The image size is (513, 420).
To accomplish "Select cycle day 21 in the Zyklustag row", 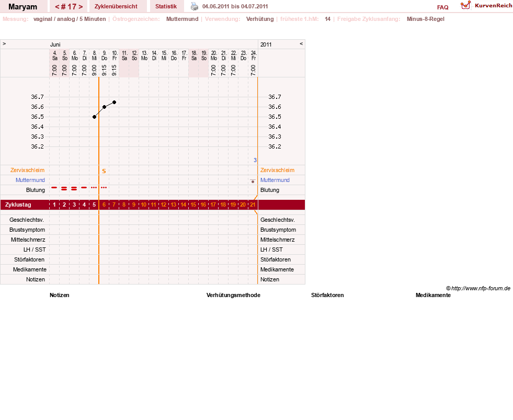I will coord(253,205).
